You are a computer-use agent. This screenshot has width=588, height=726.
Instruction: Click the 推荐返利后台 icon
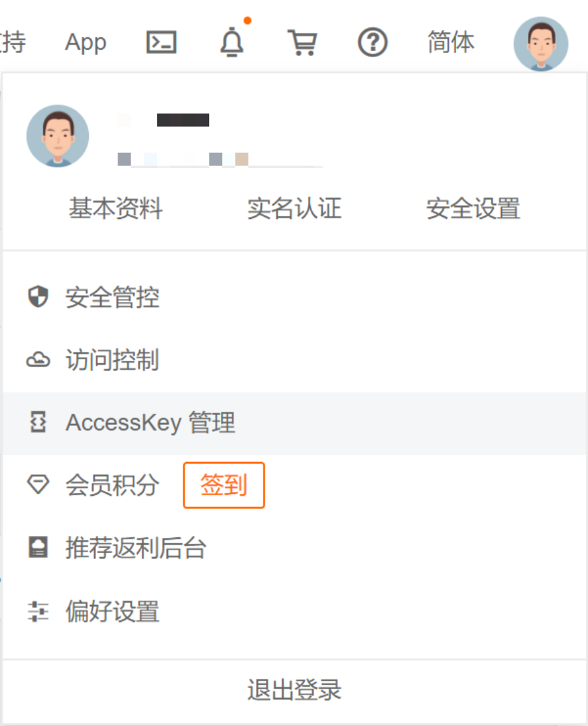38,548
